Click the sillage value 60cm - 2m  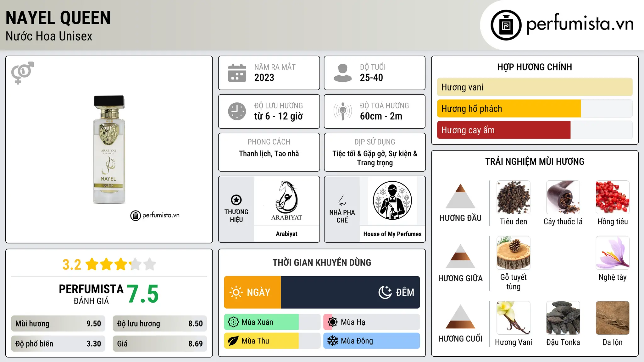(381, 116)
